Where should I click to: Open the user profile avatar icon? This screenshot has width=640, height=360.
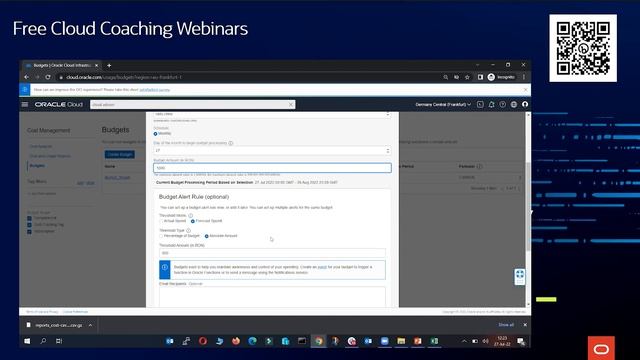point(525,104)
